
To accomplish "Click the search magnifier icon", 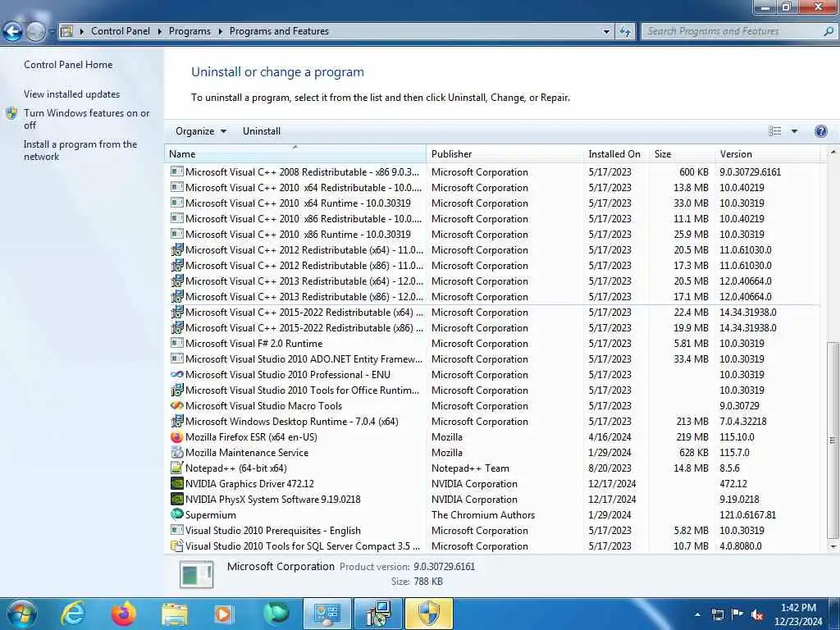I will click(x=829, y=32).
